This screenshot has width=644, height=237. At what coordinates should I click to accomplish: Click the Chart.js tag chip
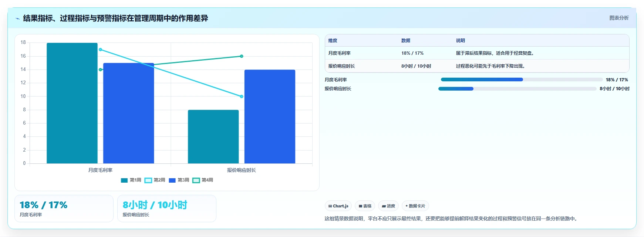338,206
